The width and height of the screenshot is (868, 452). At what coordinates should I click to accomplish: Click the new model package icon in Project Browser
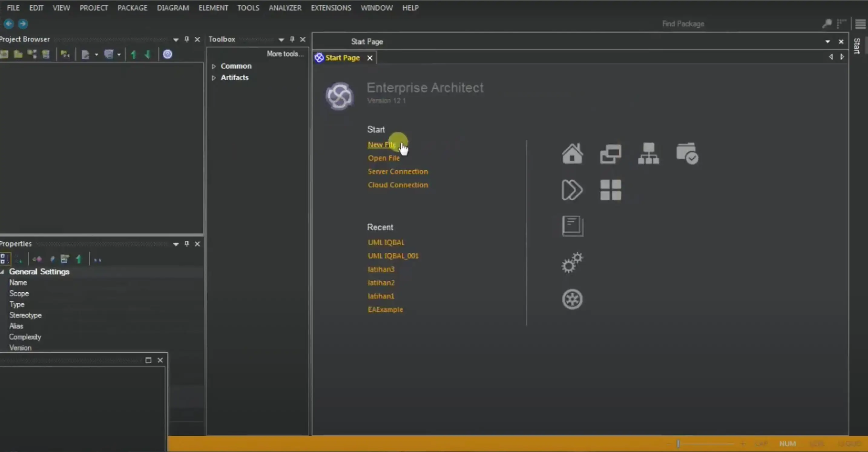click(x=4, y=54)
